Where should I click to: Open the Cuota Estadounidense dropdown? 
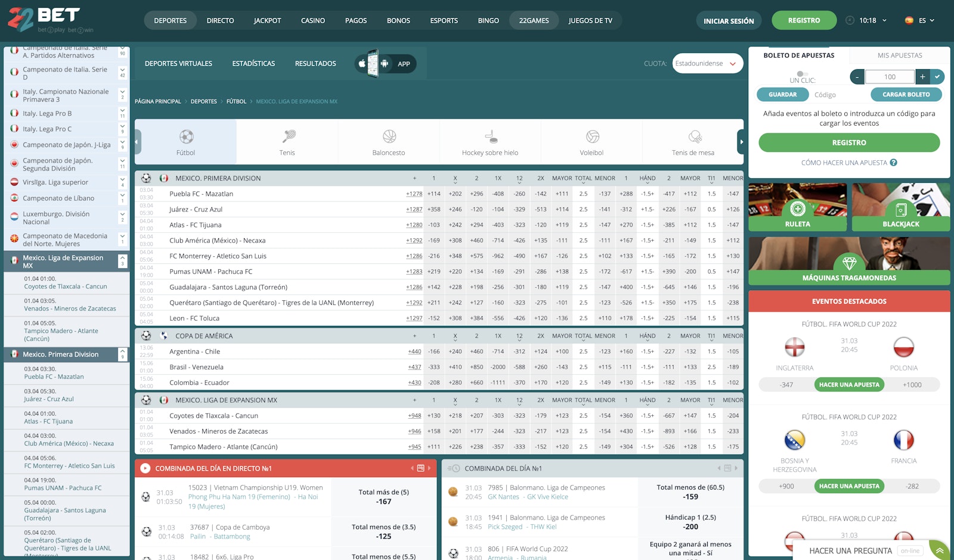click(x=707, y=64)
